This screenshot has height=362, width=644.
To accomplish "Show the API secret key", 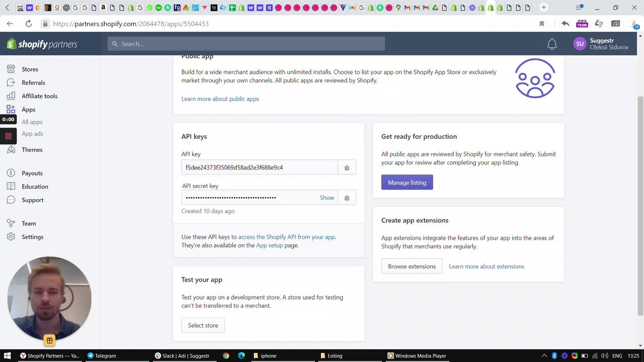I will (x=327, y=198).
